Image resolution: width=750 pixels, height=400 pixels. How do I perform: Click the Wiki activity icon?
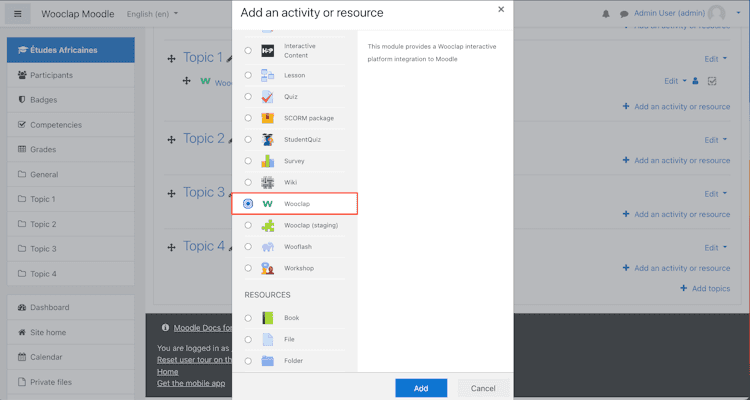click(x=267, y=182)
